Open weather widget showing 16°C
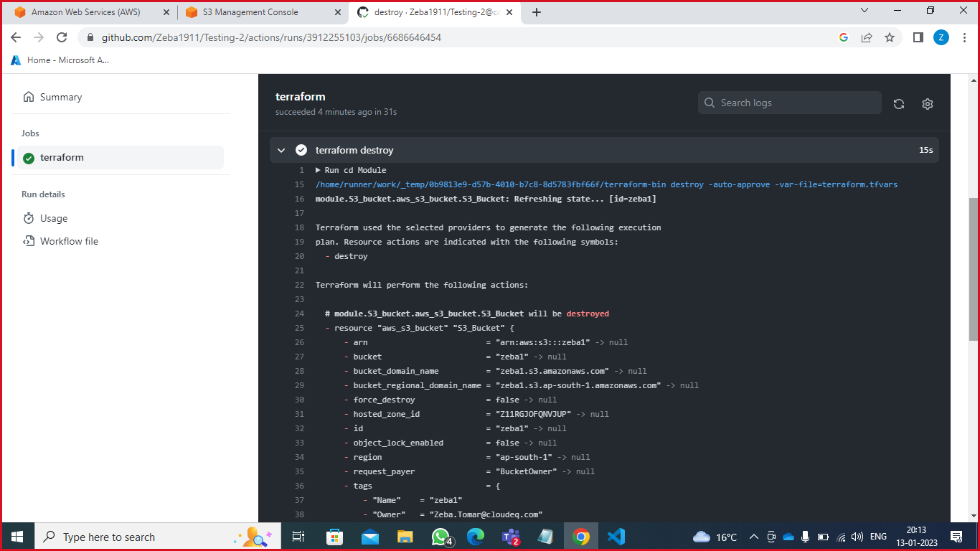The width and height of the screenshot is (980, 551). [715, 537]
